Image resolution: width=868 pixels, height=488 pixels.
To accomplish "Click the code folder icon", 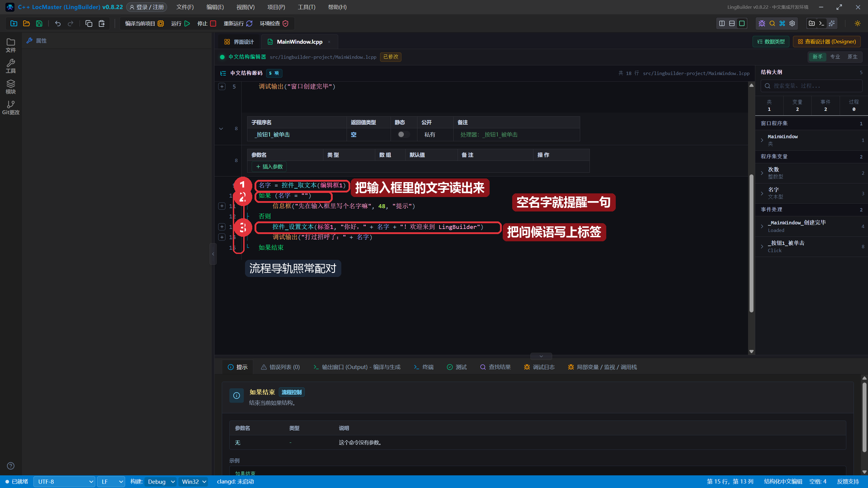I will (812, 23).
